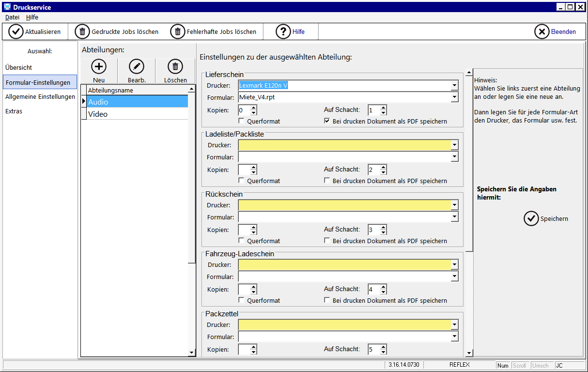This screenshot has width=588, height=372.
Task: Open the Packzettel Drucker dropdown
Action: click(454, 325)
